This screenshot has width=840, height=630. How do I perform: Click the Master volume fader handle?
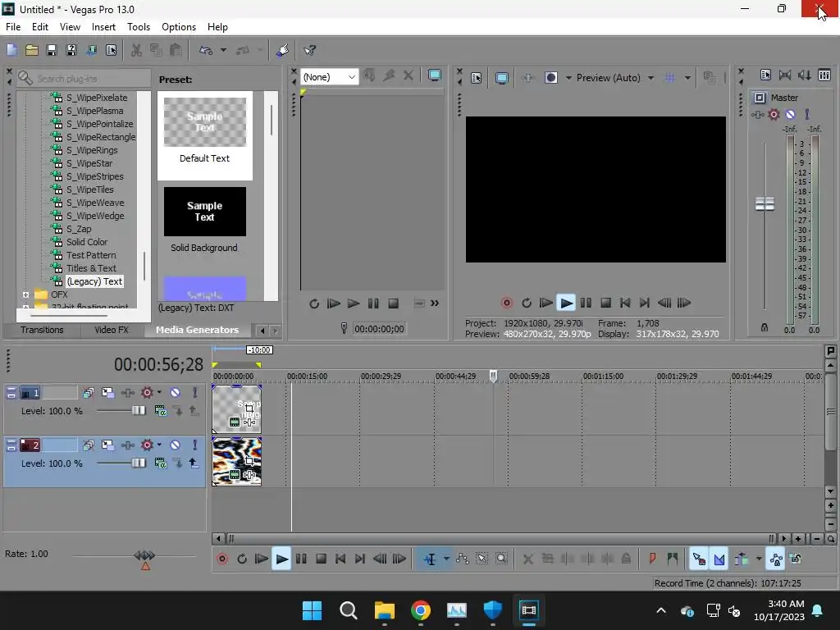click(x=765, y=203)
